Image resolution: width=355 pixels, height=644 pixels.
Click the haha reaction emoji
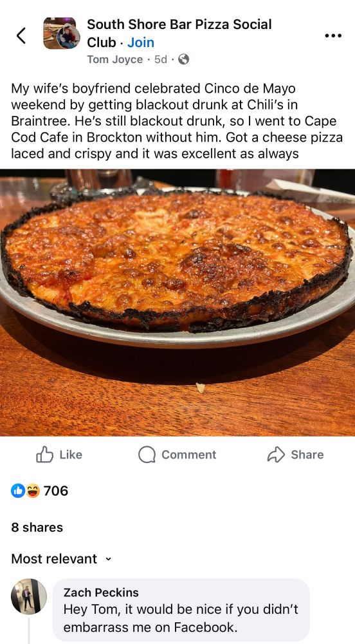[x=33, y=490]
